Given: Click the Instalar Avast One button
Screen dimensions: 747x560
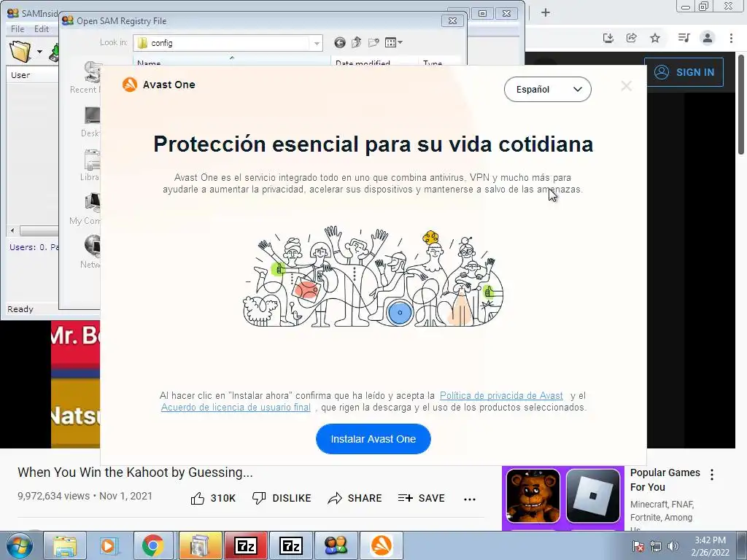Looking at the screenshot, I should (373, 438).
